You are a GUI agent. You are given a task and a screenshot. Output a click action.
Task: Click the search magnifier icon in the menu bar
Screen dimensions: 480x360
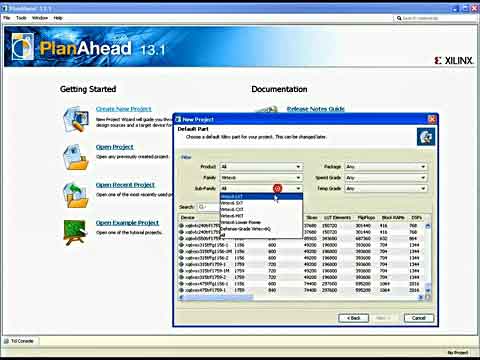pos(399,18)
